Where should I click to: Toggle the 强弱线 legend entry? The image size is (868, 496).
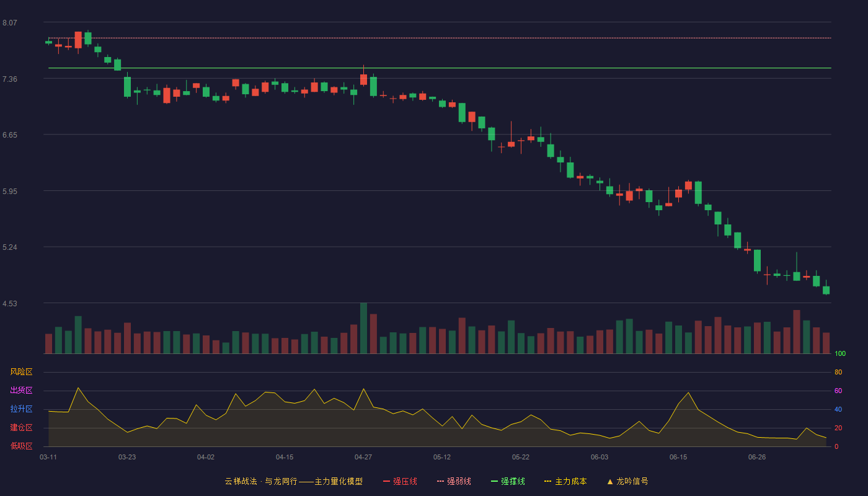pyautogui.click(x=454, y=481)
